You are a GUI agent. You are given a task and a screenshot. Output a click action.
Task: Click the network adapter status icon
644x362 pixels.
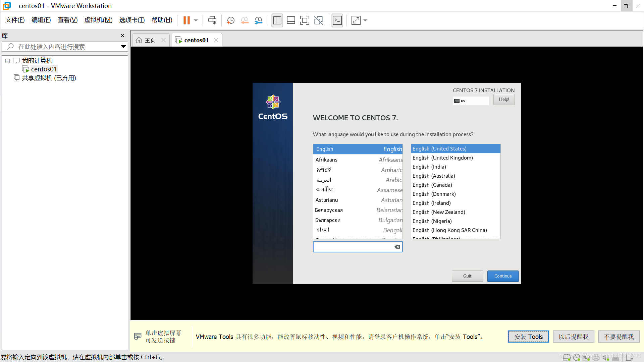click(x=586, y=357)
